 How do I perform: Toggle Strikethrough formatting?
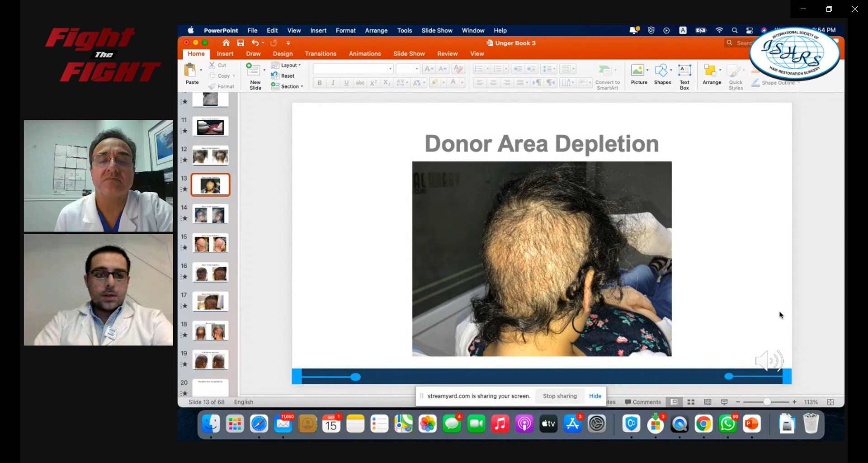point(360,83)
